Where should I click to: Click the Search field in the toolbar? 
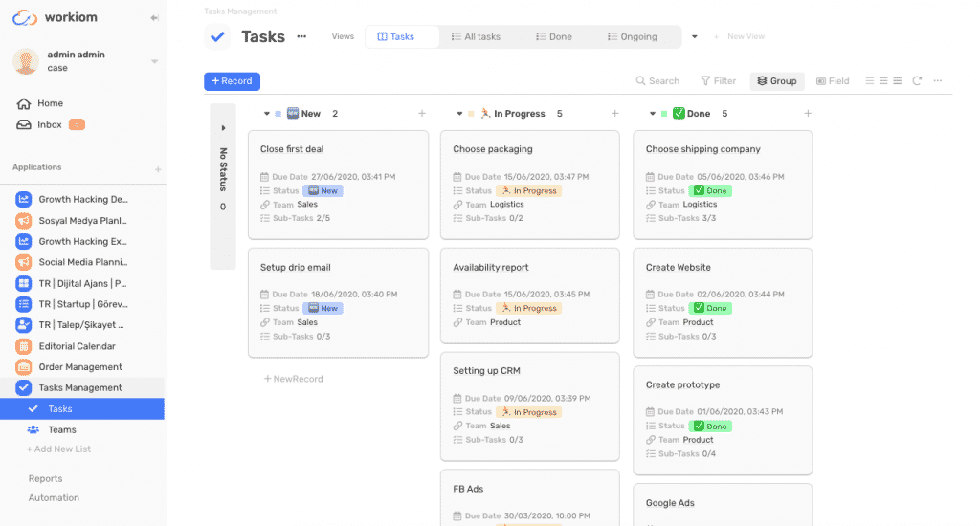tap(657, 81)
